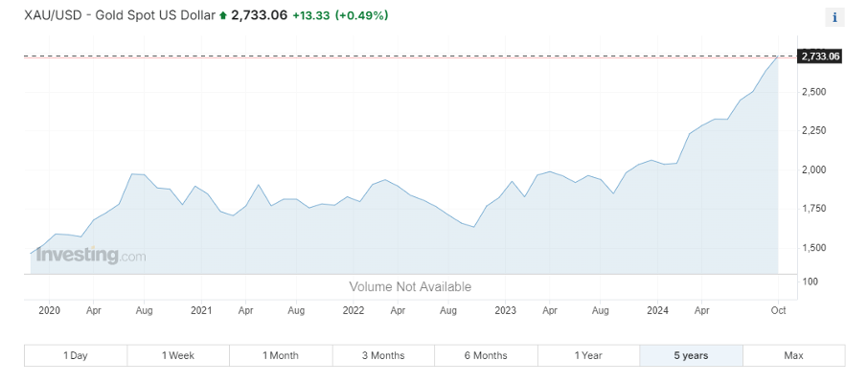Click the green up-arrow price indicator
This screenshot has width=868, height=383.
(223, 16)
